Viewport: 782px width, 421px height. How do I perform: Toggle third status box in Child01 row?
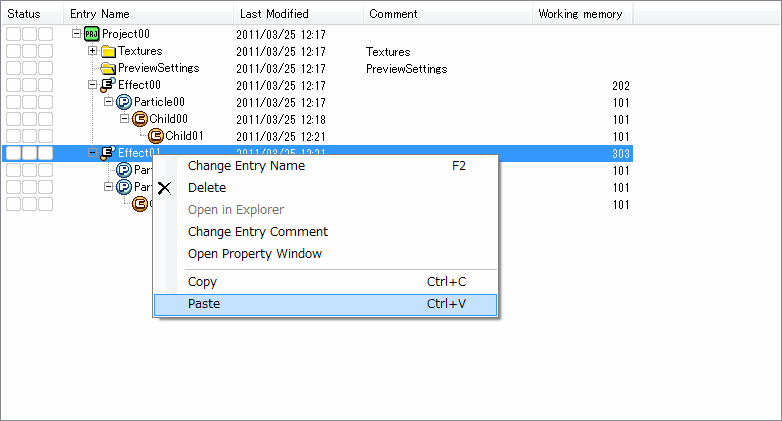click(45, 136)
